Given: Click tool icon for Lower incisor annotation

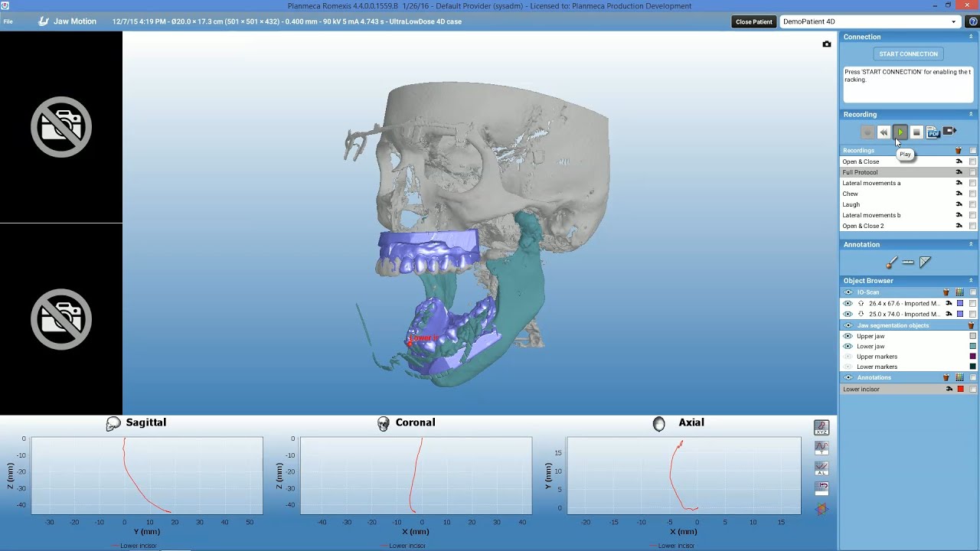Looking at the screenshot, I should (949, 389).
